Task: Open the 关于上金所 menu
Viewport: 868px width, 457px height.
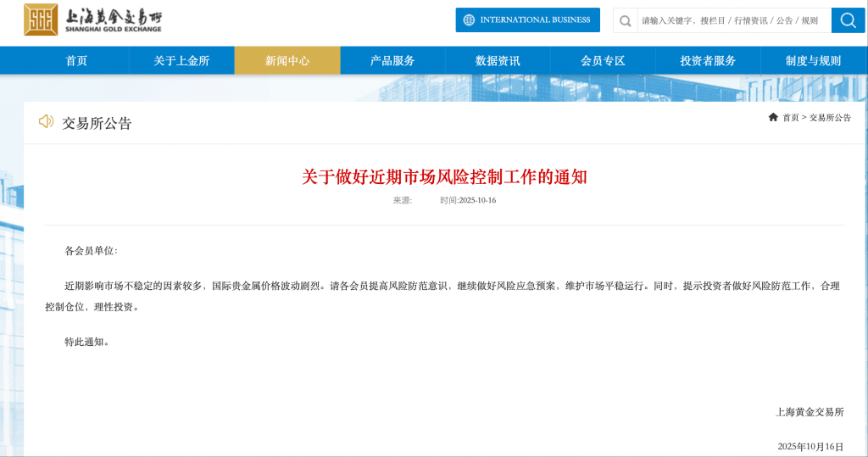Action: pos(181,60)
